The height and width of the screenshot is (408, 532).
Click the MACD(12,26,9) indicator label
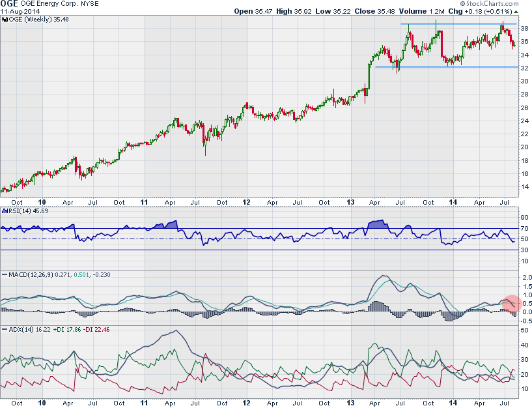pos(31,274)
